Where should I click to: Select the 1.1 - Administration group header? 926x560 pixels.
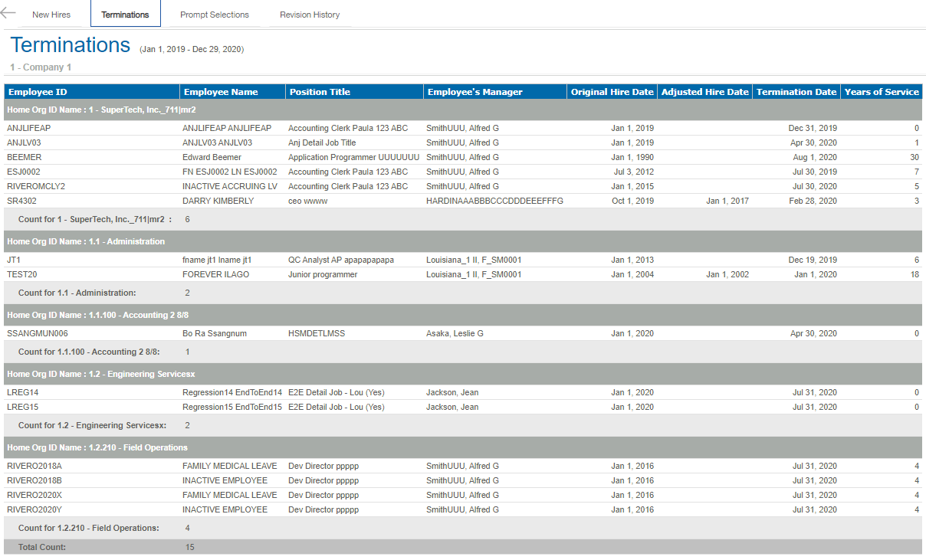pyautogui.click(x=86, y=241)
